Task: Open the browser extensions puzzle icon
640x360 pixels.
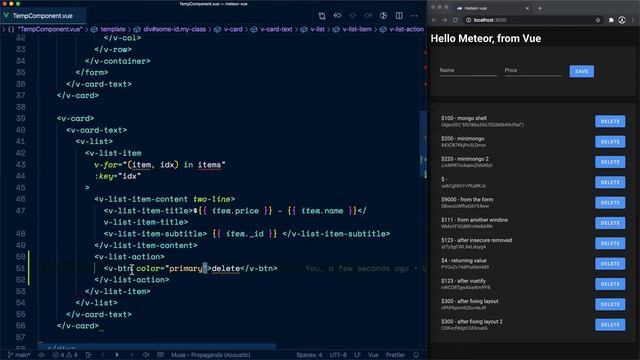Action: [611, 20]
